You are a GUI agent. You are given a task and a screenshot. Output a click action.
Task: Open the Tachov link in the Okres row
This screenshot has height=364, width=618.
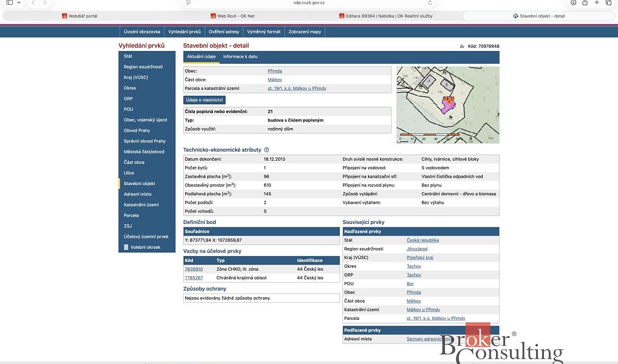(x=414, y=266)
